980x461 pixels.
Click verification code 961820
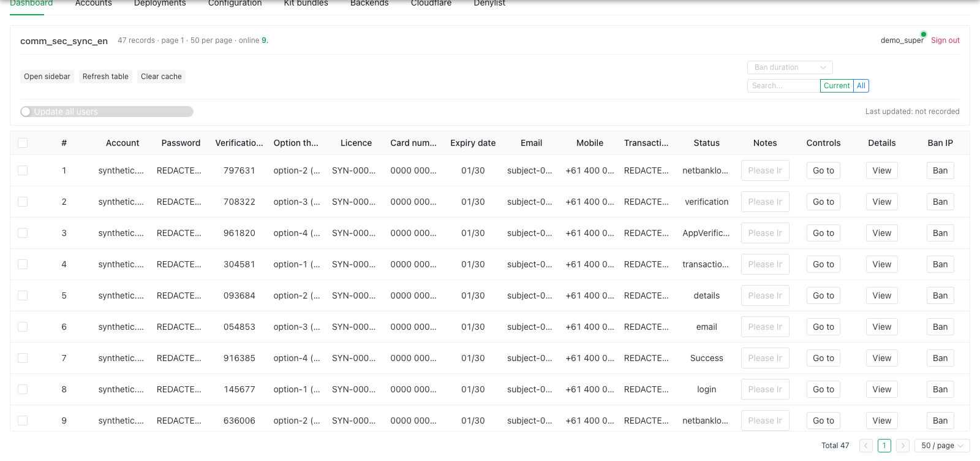[239, 233]
